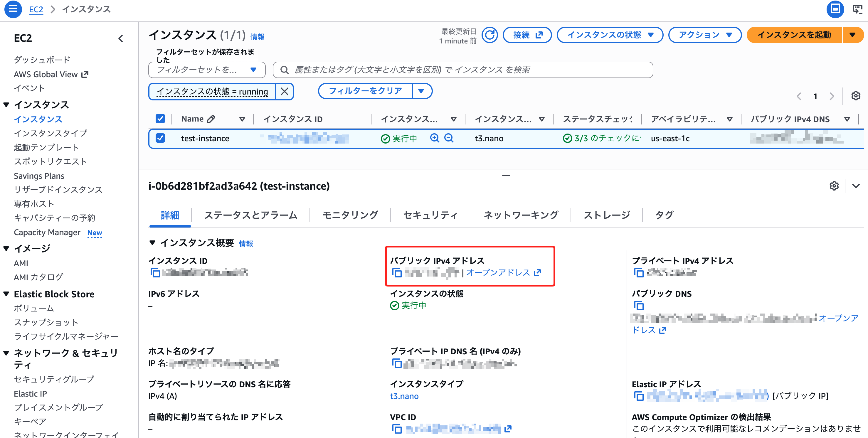The width and height of the screenshot is (868, 438).
Task: Click the EC2 breadcrumb link
Action: tap(36, 9)
